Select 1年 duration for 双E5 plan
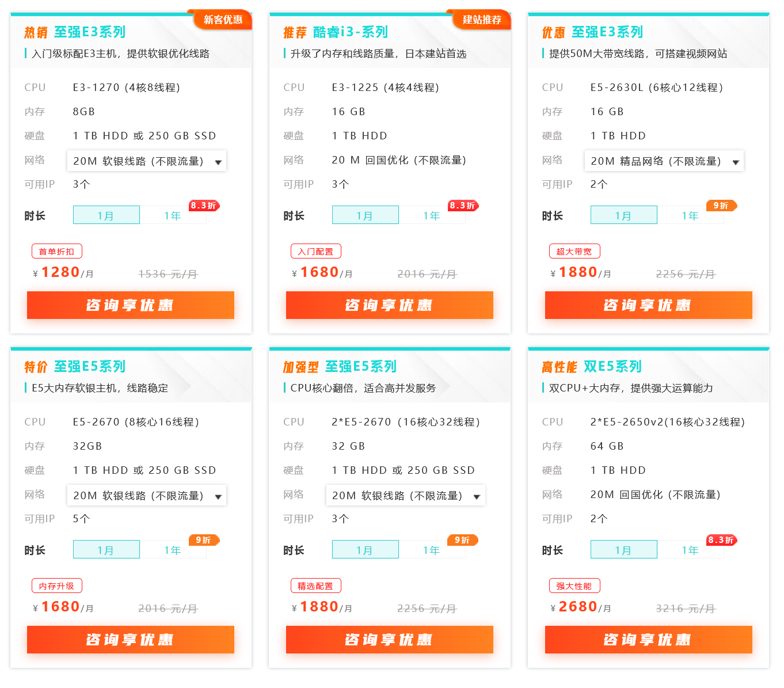The height and width of the screenshot is (688, 784). pos(690,550)
